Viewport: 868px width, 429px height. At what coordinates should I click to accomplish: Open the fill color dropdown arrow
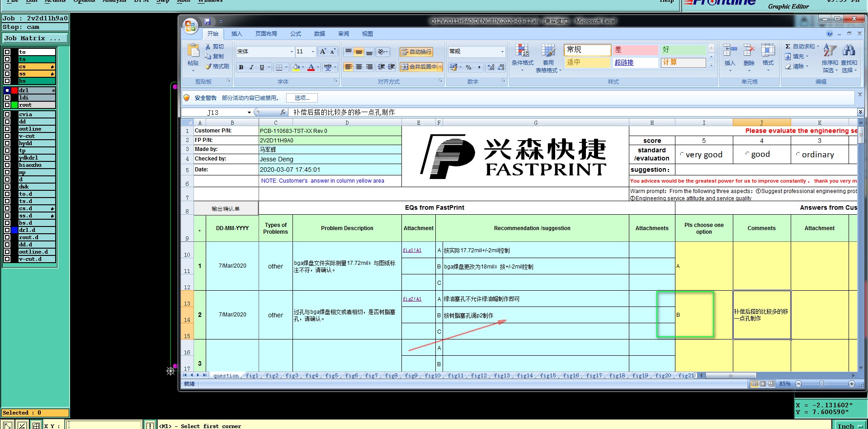pos(303,67)
